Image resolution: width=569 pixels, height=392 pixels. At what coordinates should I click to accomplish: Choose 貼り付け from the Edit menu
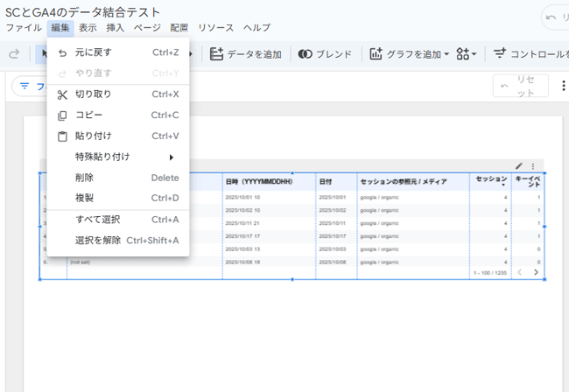pyautogui.click(x=118, y=136)
